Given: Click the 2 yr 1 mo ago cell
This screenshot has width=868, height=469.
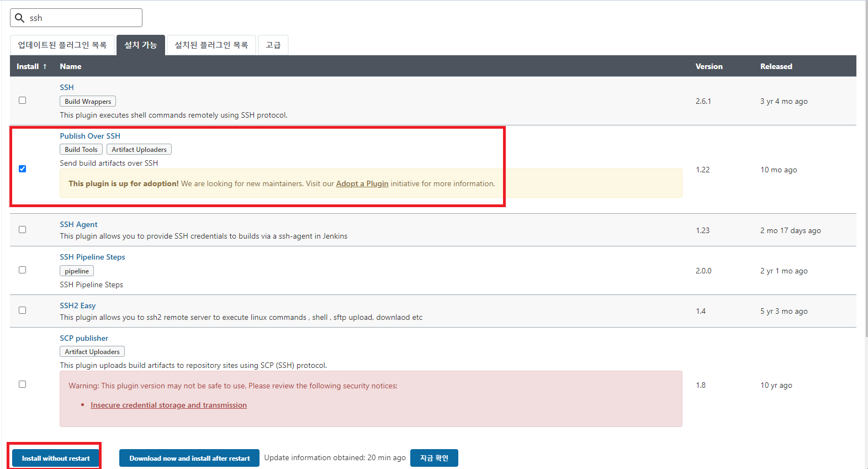Looking at the screenshot, I should click(784, 271).
